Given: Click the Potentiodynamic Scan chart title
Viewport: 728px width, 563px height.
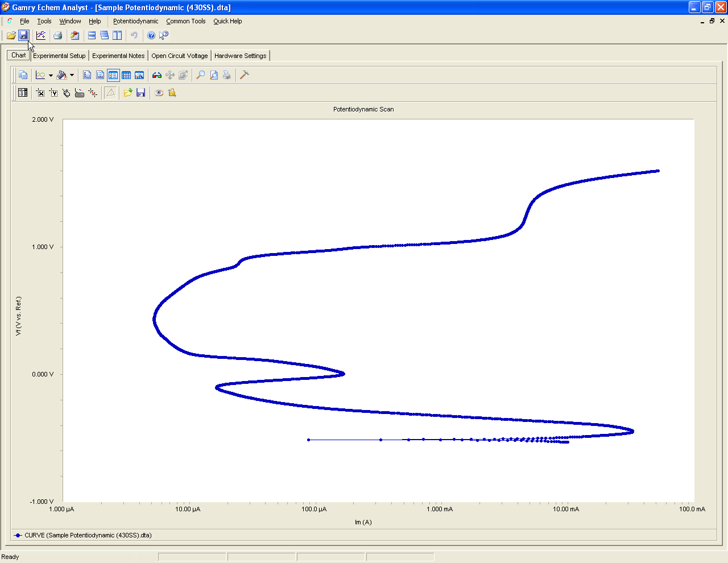Looking at the screenshot, I should tap(363, 109).
